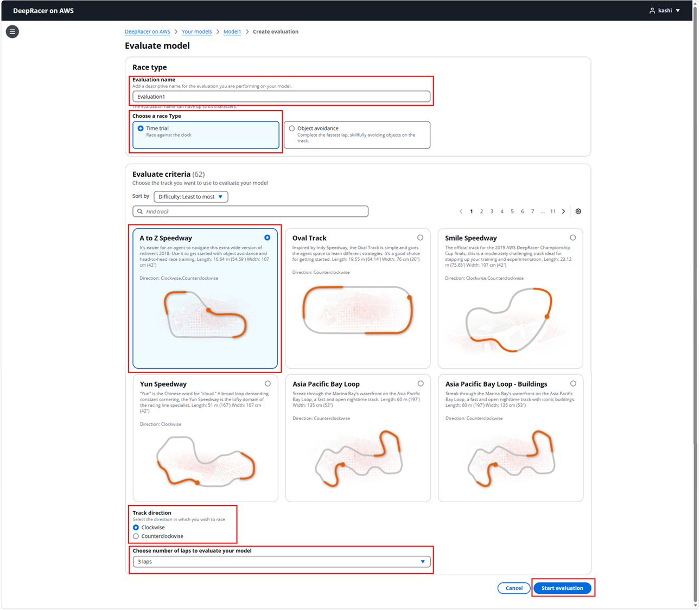Select the Smile Speedway track thumbnail
Screen dimensions: 700x610
[510, 320]
